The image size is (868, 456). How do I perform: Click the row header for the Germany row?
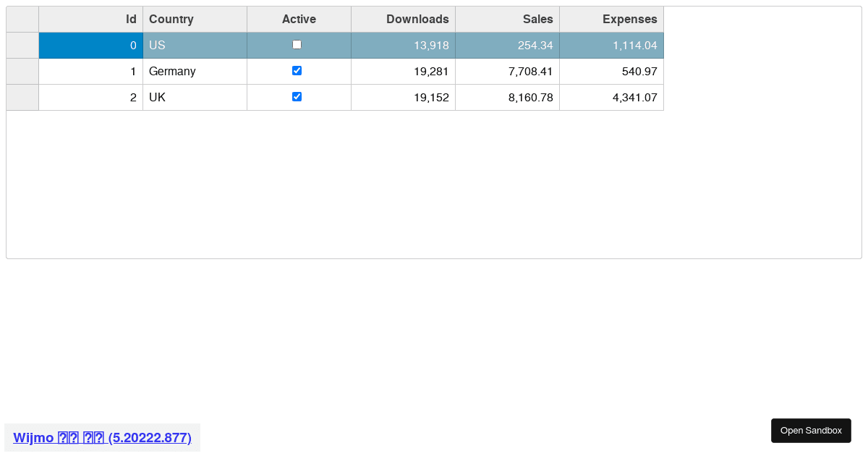point(22,71)
